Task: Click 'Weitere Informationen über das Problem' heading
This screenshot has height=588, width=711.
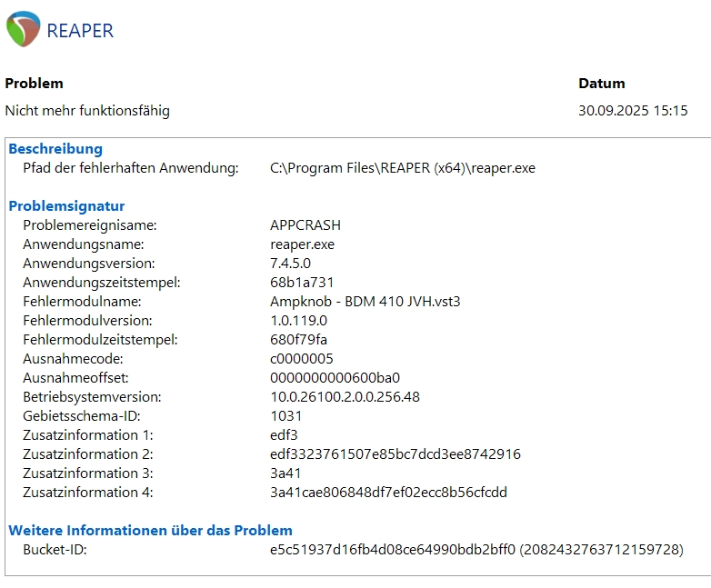Action: pyautogui.click(x=150, y=531)
